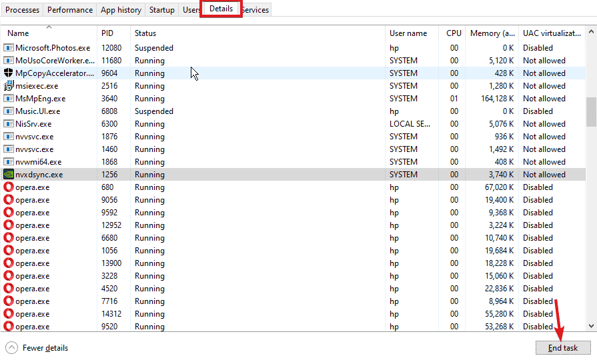
Task: Select the nvxdsync.exe NVIDIA icon
Action: point(9,174)
